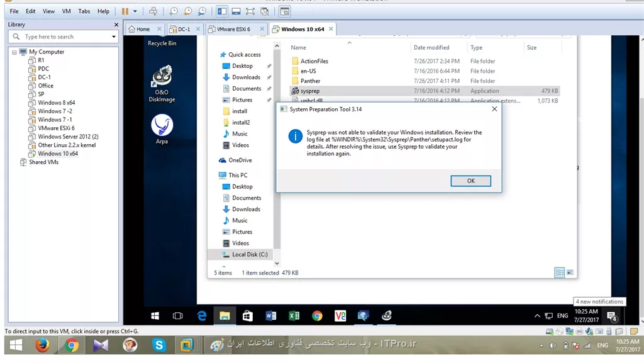The width and height of the screenshot is (644, 362).
Task: Launch Edge from guest taskbar
Action: pyautogui.click(x=202, y=316)
